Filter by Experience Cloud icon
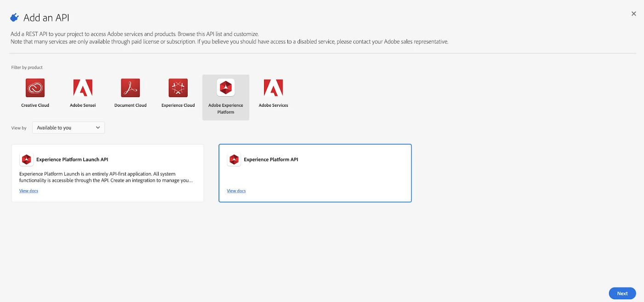 click(x=178, y=87)
